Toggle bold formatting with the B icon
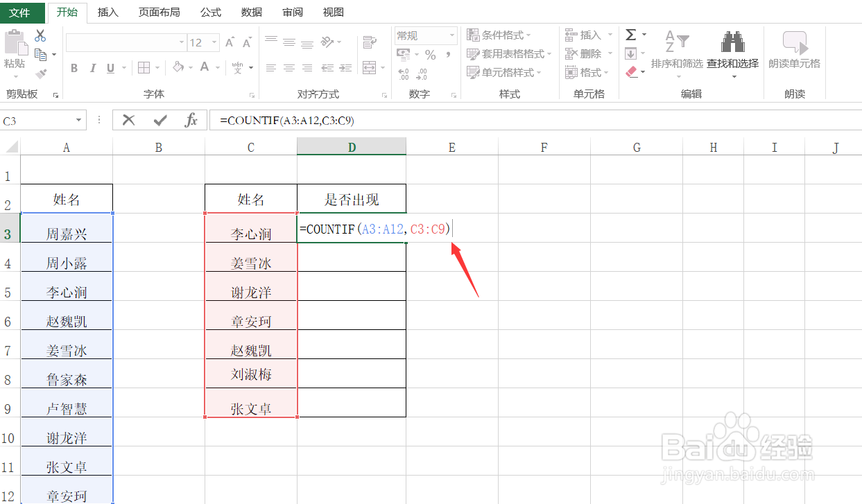This screenshot has height=504, width=862. [74, 68]
